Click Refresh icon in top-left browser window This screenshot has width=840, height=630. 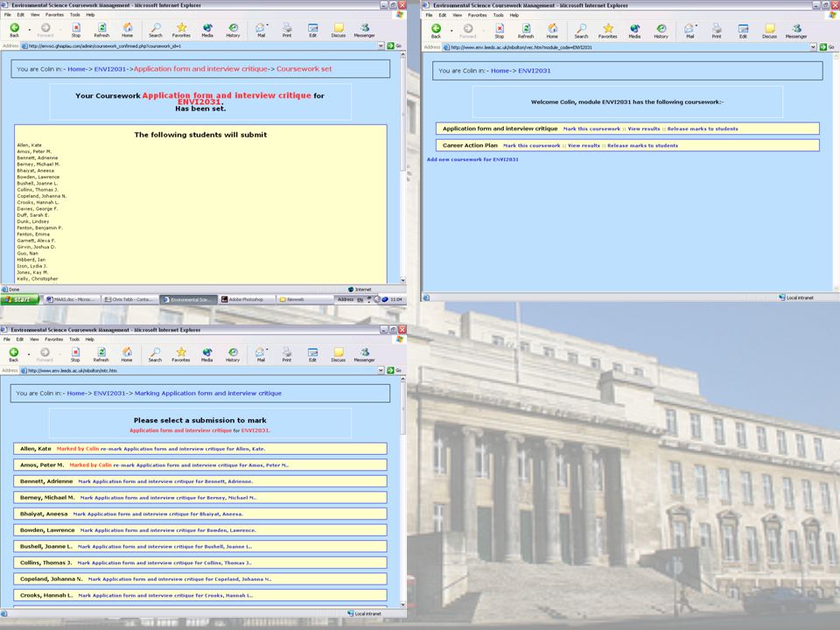[x=101, y=30]
